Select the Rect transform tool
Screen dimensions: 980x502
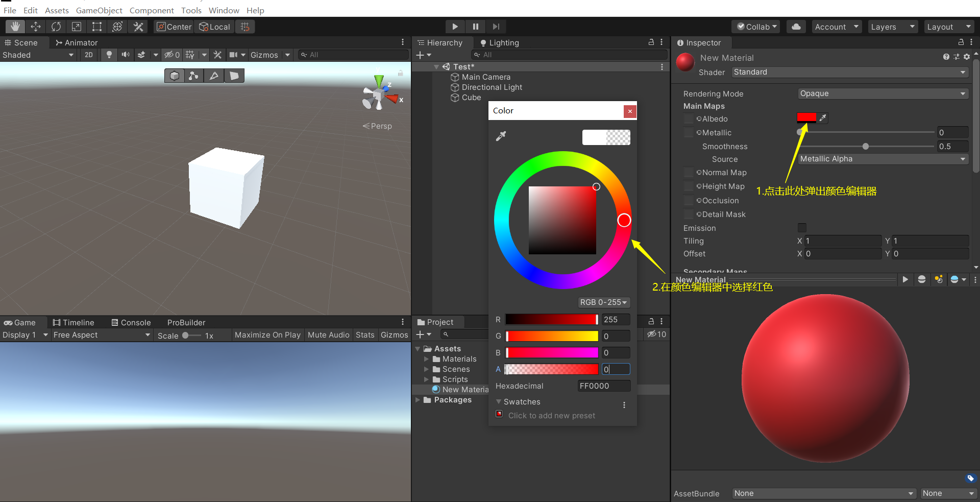[97, 26]
